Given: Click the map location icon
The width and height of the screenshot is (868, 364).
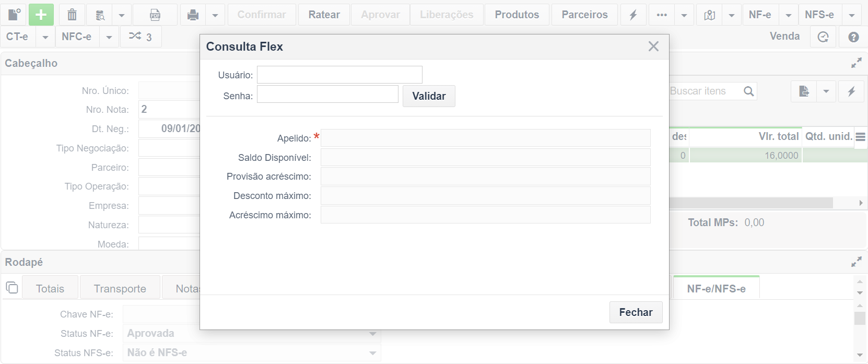Looking at the screenshot, I should [710, 15].
